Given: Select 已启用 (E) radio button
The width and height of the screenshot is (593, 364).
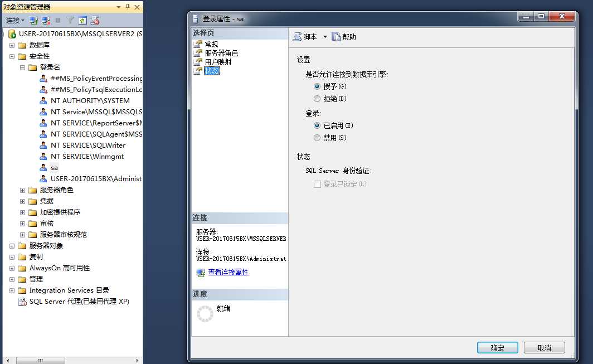Looking at the screenshot, I should click(317, 125).
